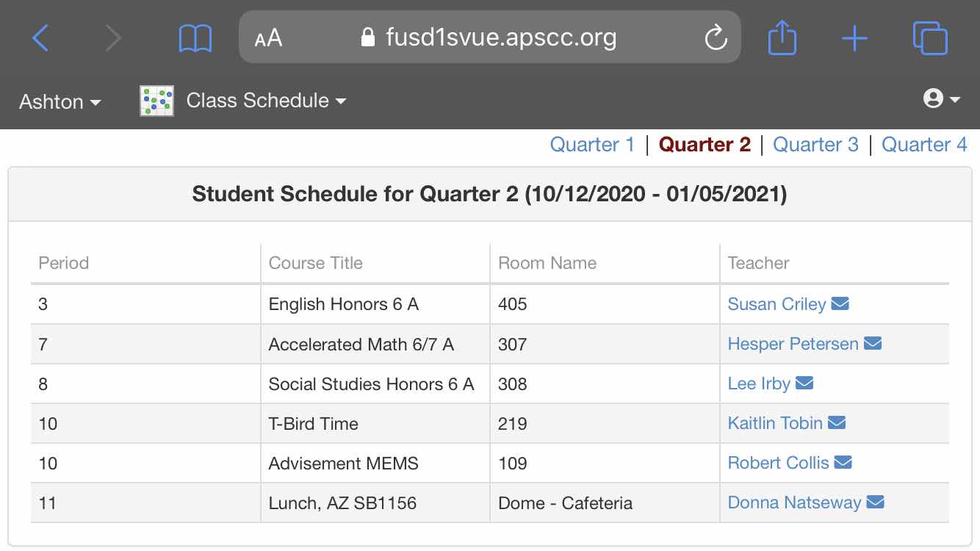Screen dimensions: 980x551
Task: Open the bookmarks book icon
Action: click(x=195, y=38)
